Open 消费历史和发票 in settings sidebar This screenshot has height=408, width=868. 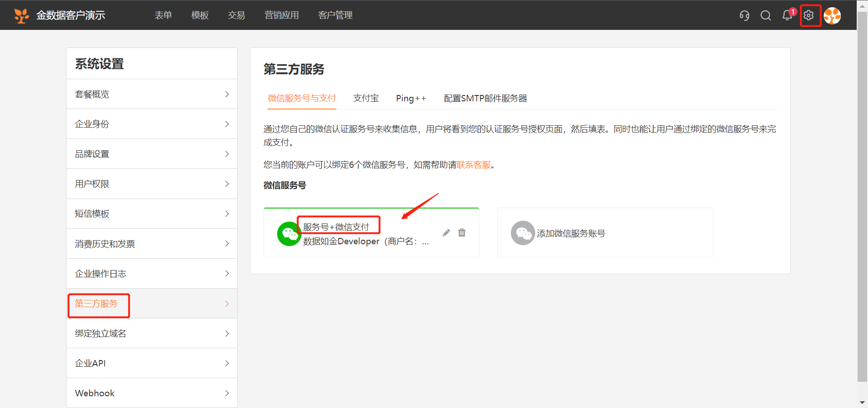[x=152, y=244]
